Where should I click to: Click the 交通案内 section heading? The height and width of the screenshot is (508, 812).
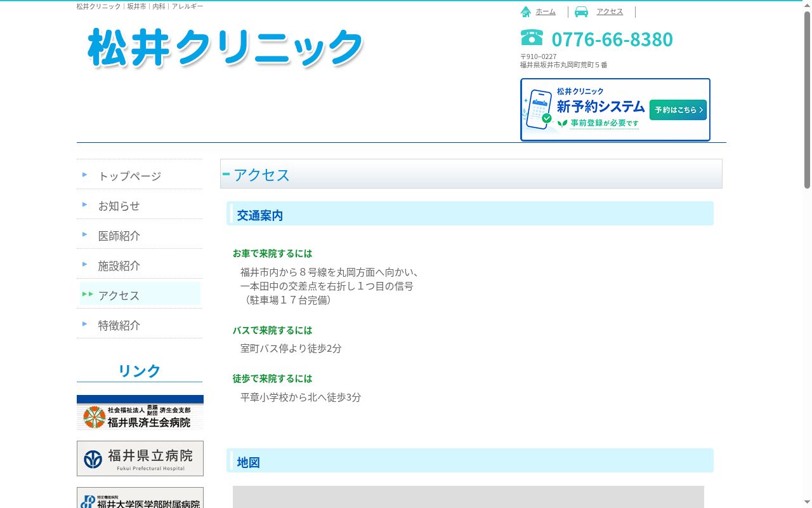[x=470, y=214]
